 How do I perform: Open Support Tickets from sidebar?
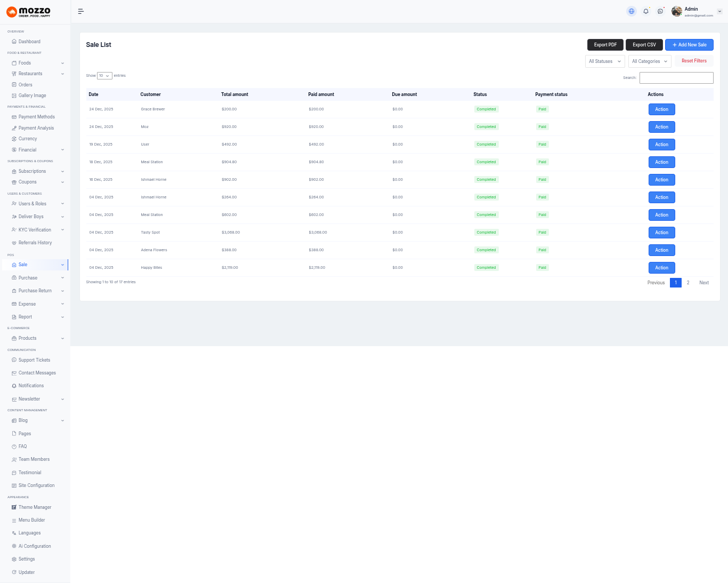[34, 360]
